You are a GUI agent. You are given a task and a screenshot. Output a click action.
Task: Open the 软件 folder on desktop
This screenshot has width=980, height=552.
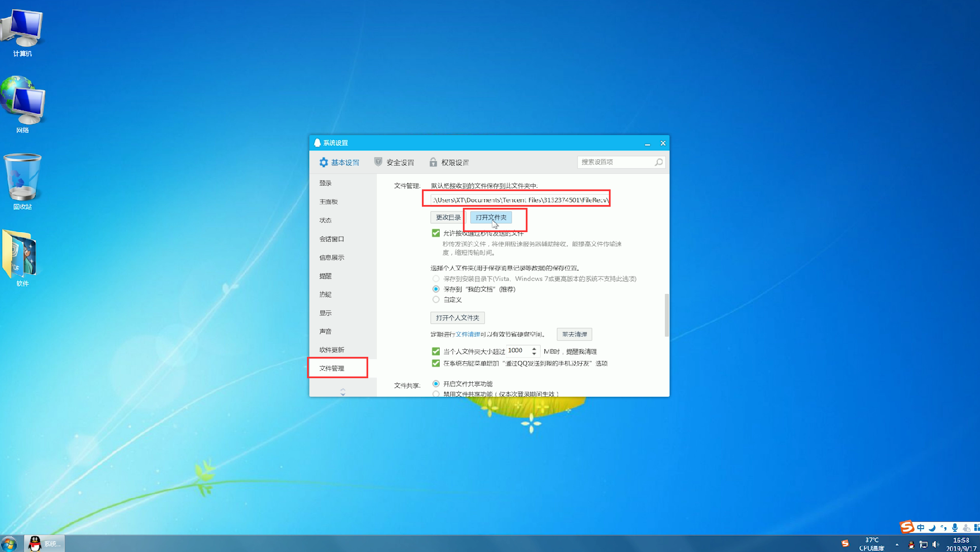(21, 258)
